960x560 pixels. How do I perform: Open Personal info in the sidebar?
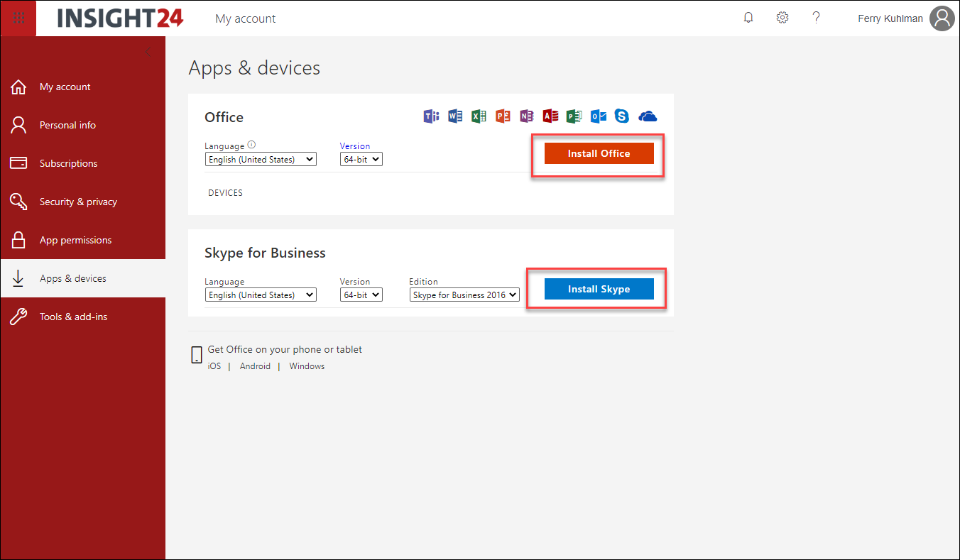click(x=83, y=125)
